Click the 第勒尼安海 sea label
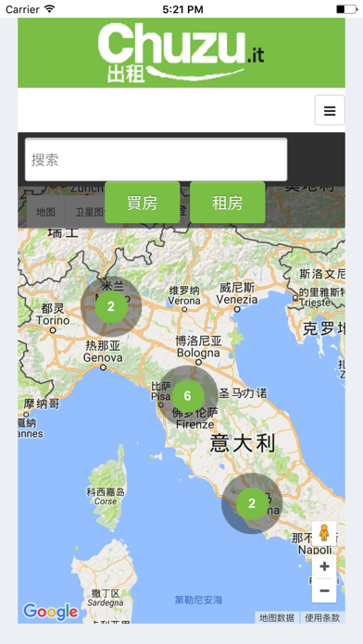Screen dimensions: 363x644 tap(198, 601)
